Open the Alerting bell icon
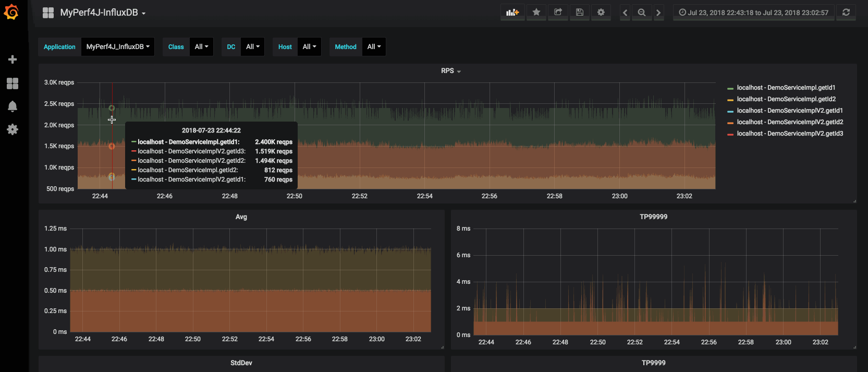868x372 pixels. tap(13, 106)
